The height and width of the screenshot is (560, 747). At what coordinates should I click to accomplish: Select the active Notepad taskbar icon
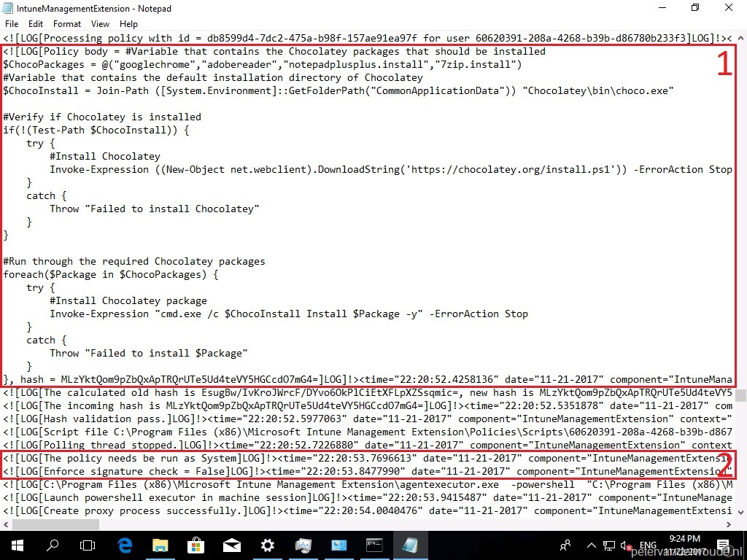point(410,545)
